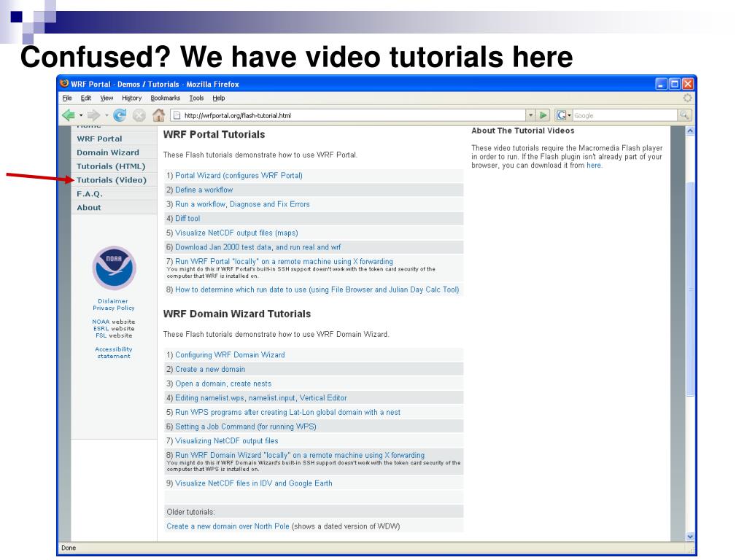Screen dimensions: 747x560
Task: Click the Firefox icon in title bar
Action: click(x=64, y=84)
